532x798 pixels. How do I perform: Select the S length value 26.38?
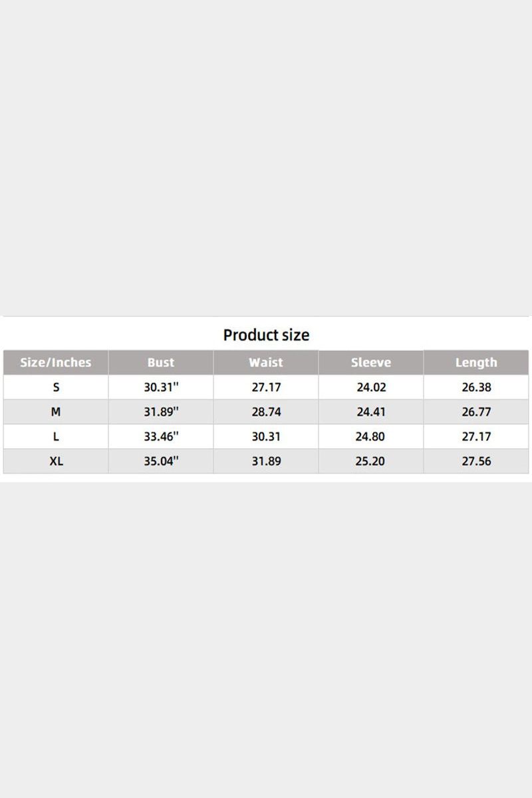pyautogui.click(x=476, y=387)
